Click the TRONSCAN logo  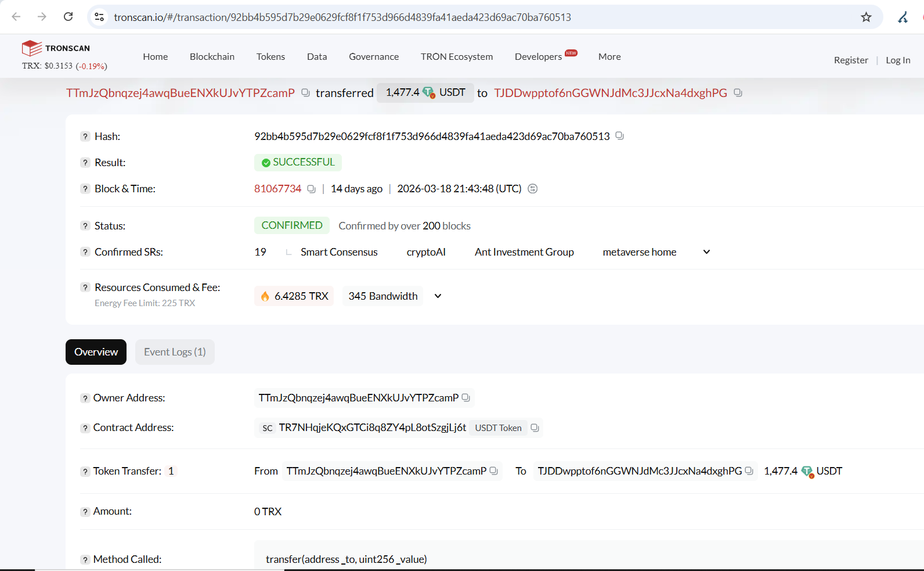click(56, 48)
